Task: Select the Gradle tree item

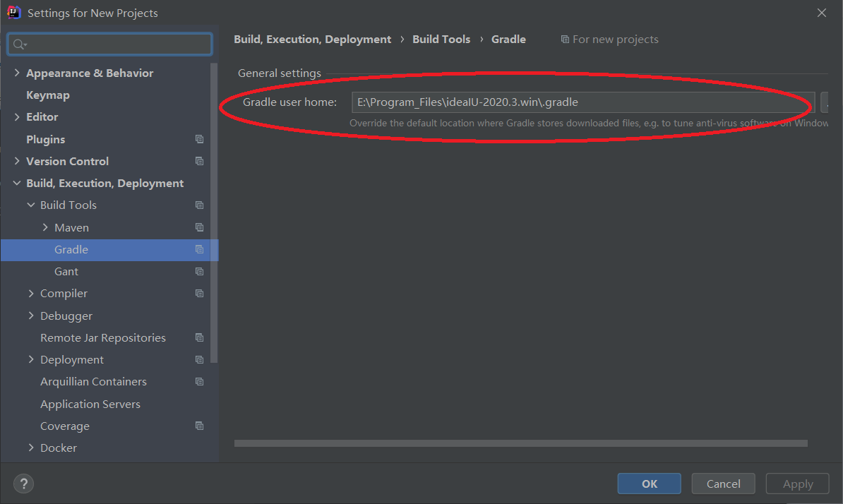Action: 71,249
